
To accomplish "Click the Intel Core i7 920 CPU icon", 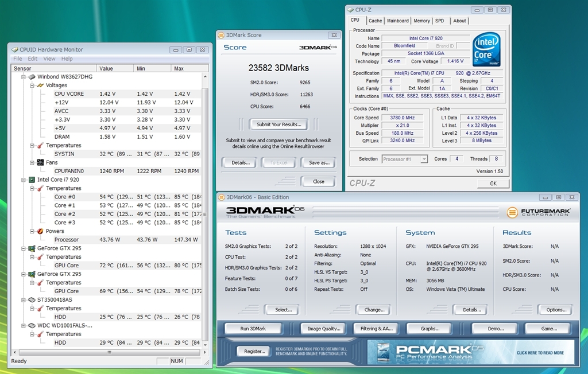I will point(32,180).
